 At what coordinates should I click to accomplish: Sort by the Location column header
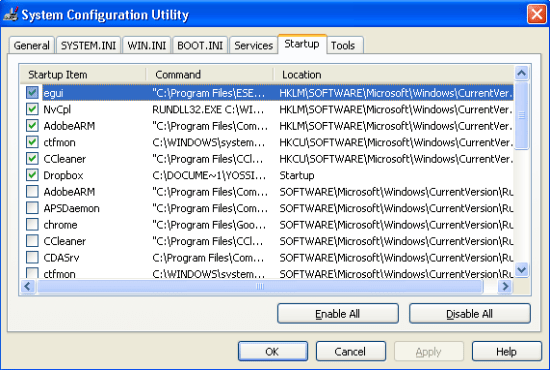click(393, 75)
